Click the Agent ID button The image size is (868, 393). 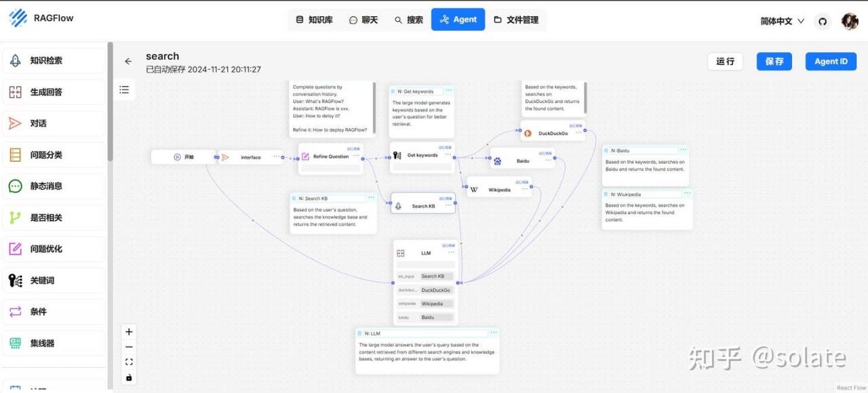831,61
